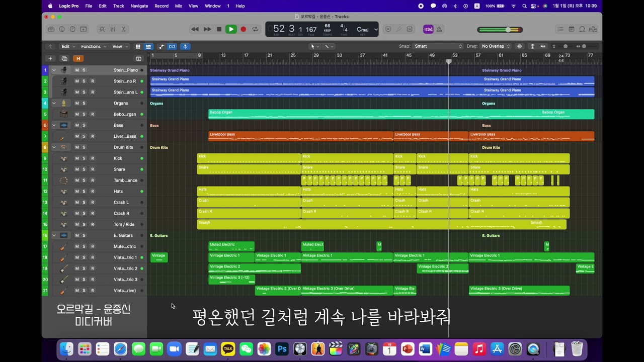Click Waveform Zoom button
Viewport: 644px width, 362px height.
(x=520, y=46)
